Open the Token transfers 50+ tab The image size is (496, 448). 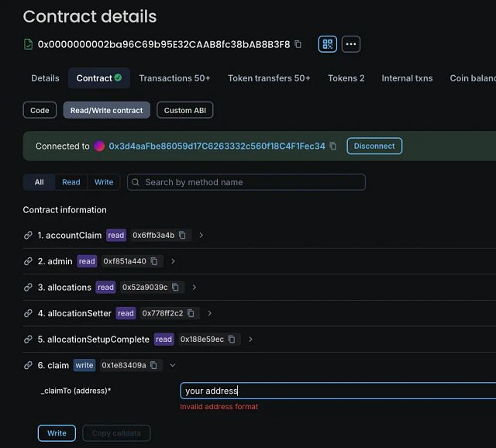[269, 78]
